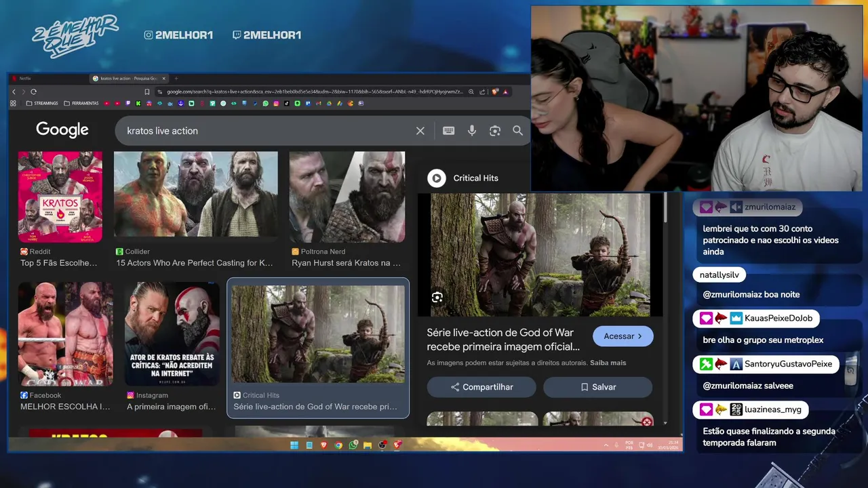Switch to the Netflix tab

pyautogui.click(x=49, y=79)
